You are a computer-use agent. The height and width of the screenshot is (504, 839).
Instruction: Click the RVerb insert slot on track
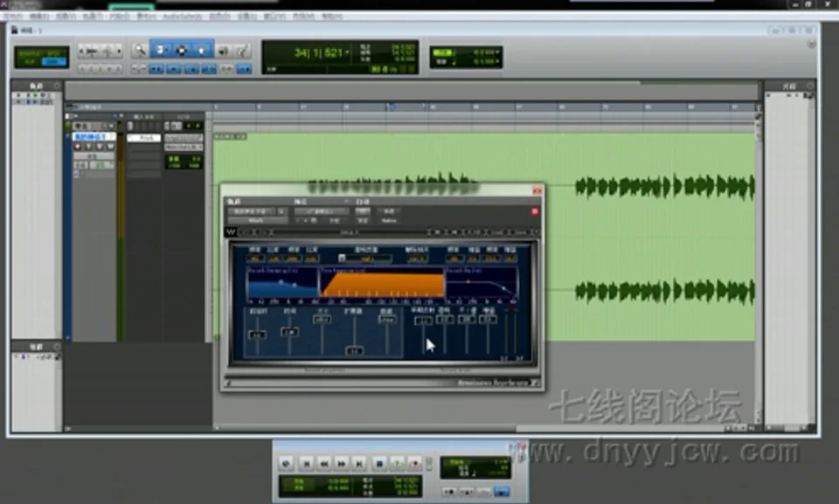tap(144, 138)
